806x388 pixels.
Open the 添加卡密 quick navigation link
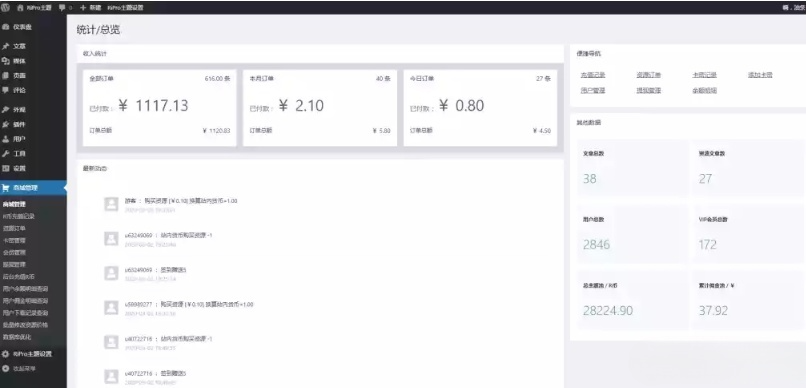tap(760, 75)
